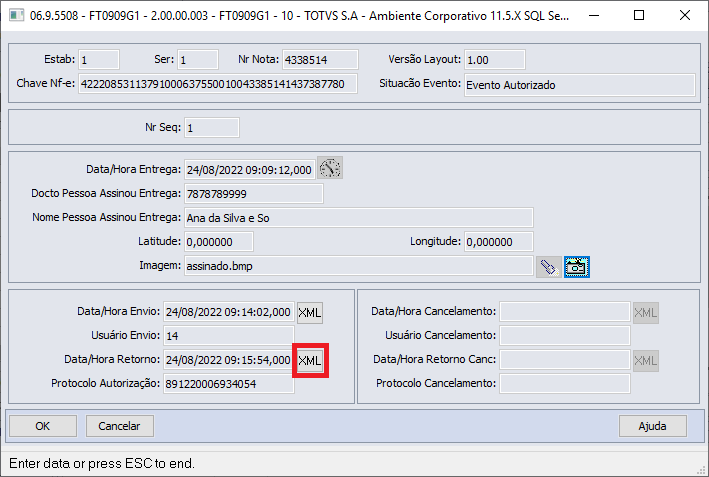The width and height of the screenshot is (709, 477).
Task: Click the Versão Layout field
Action: tap(495, 60)
